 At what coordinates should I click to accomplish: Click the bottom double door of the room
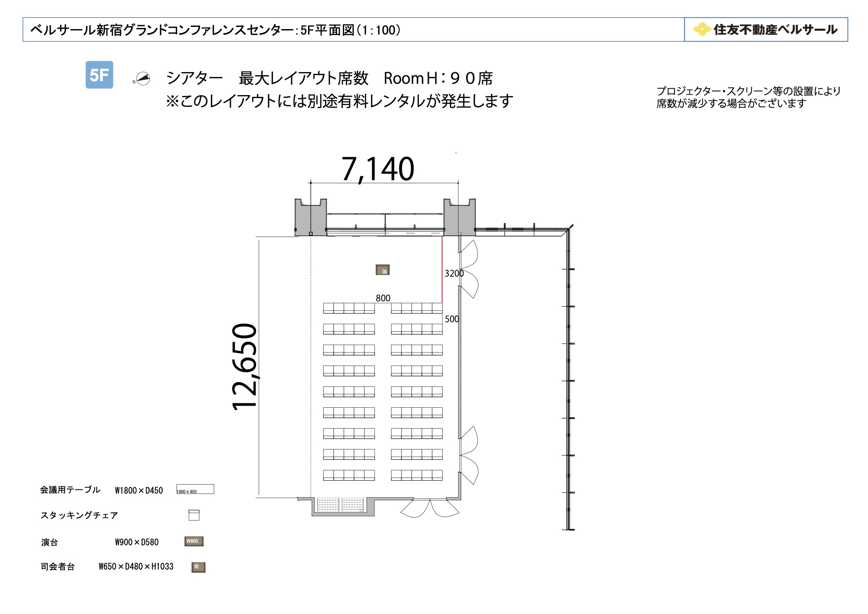pos(430,508)
